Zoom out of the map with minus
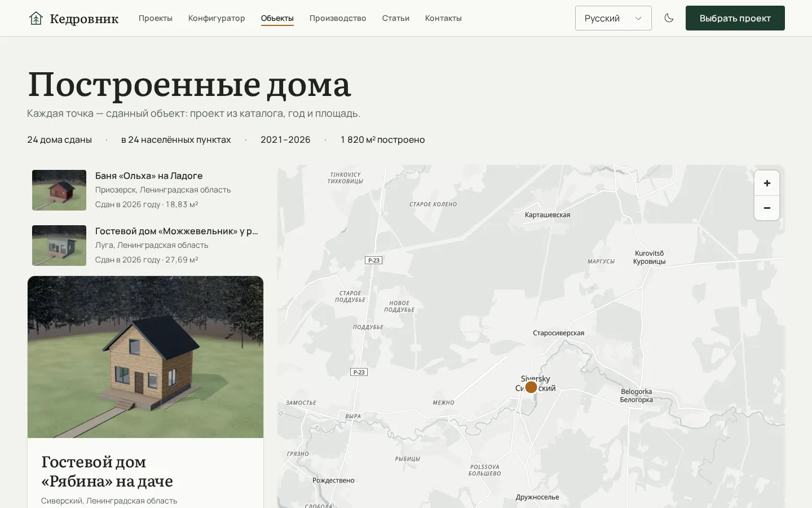 click(x=767, y=208)
